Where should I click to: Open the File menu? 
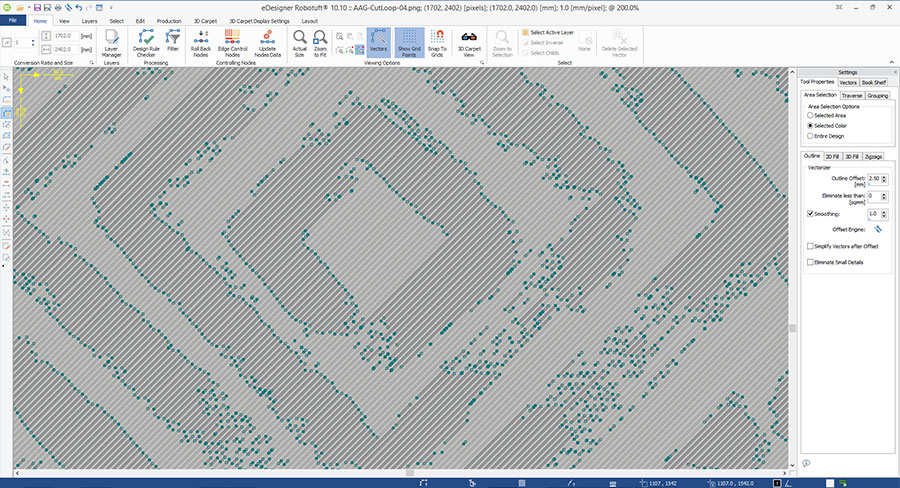point(13,20)
